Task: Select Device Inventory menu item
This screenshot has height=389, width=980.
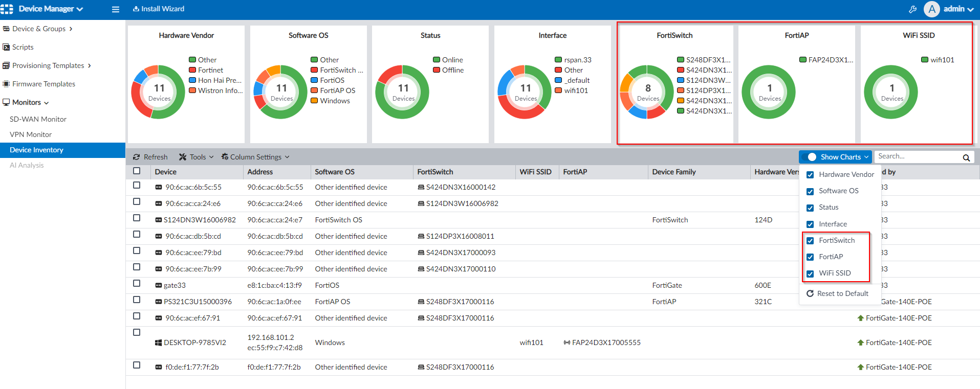Action: pos(62,150)
